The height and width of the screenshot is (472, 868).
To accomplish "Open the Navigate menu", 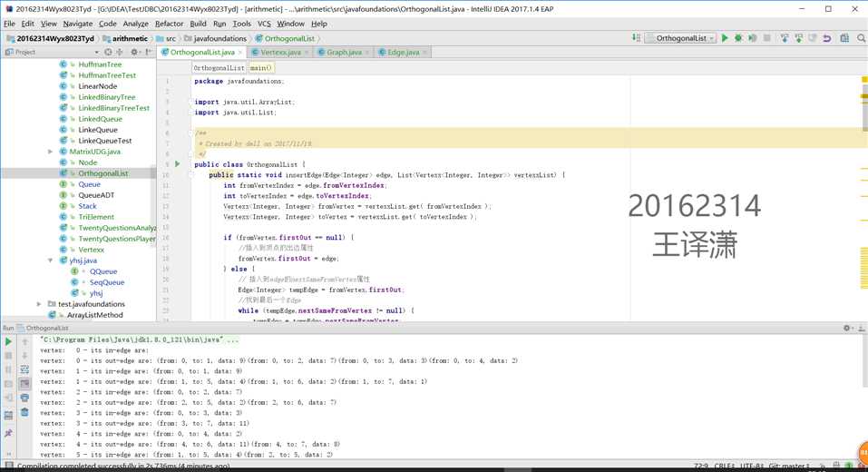I will [x=77, y=24].
